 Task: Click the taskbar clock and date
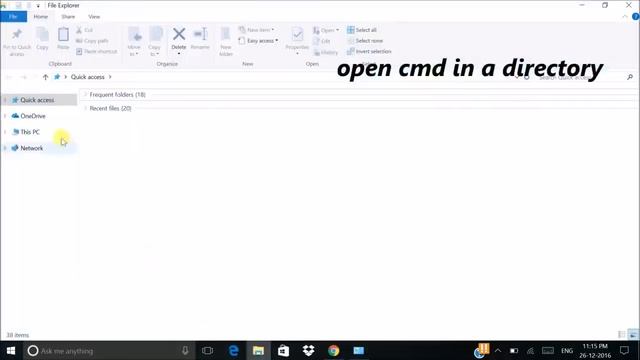595,351
